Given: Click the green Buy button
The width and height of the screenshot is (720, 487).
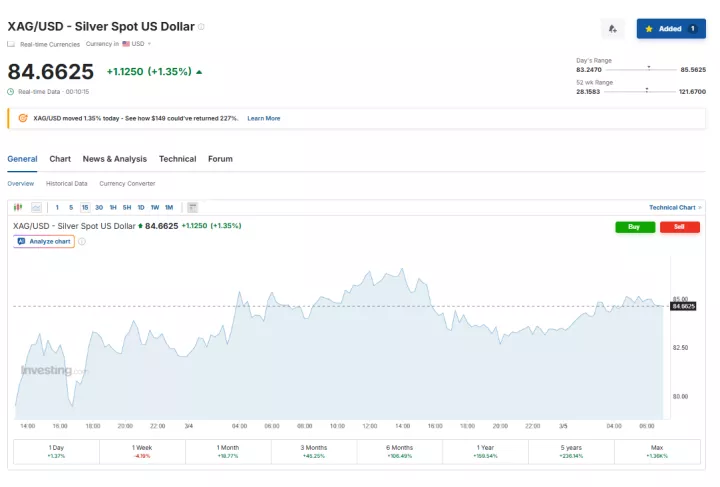Looking at the screenshot, I should tap(634, 227).
